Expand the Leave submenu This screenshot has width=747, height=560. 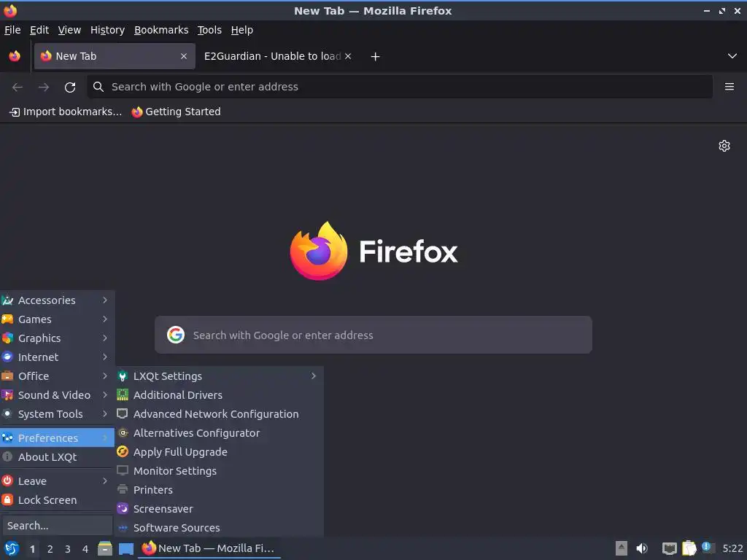tap(57, 481)
